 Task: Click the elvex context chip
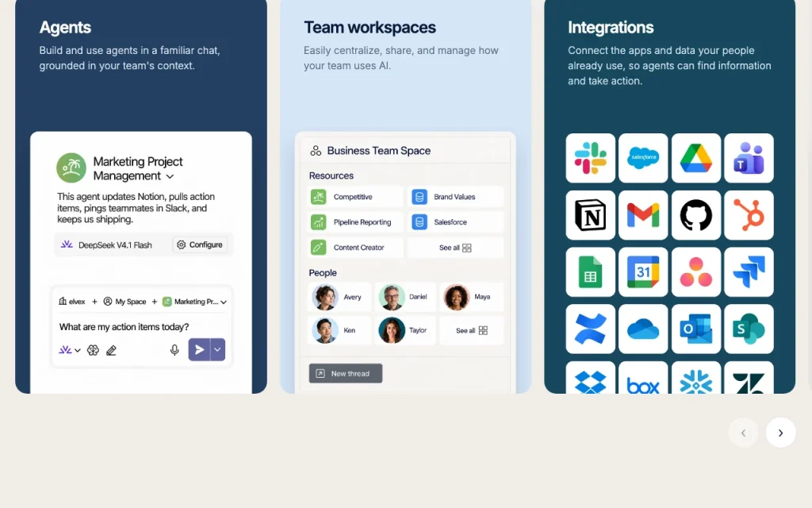[72, 302]
